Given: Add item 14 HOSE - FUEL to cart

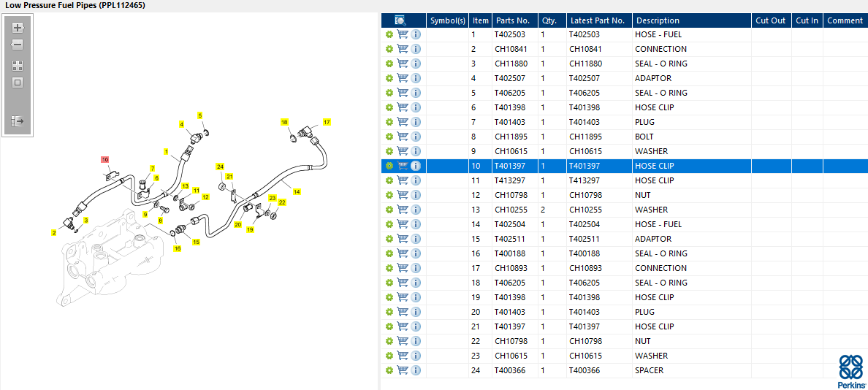Looking at the screenshot, I should click(403, 224).
